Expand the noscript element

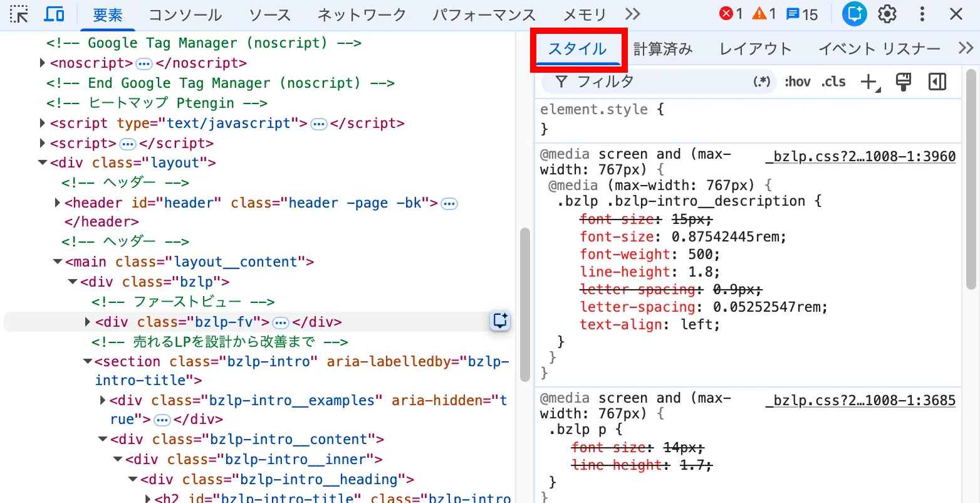tap(42, 63)
